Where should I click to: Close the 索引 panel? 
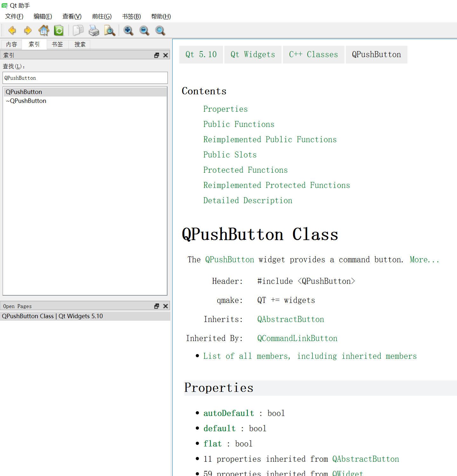pos(165,55)
